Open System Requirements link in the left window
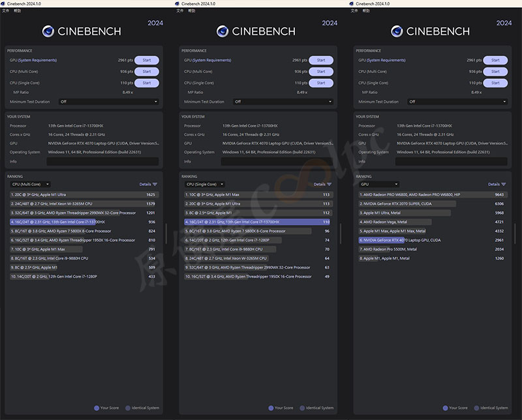 click(37, 60)
